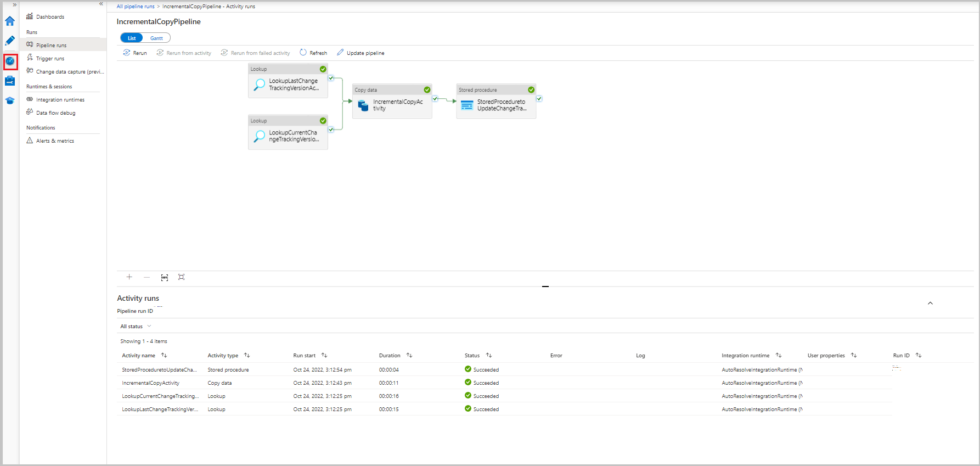This screenshot has width=980, height=466.
Task: Select Pipeline runs in side menu
Action: pos(63,45)
